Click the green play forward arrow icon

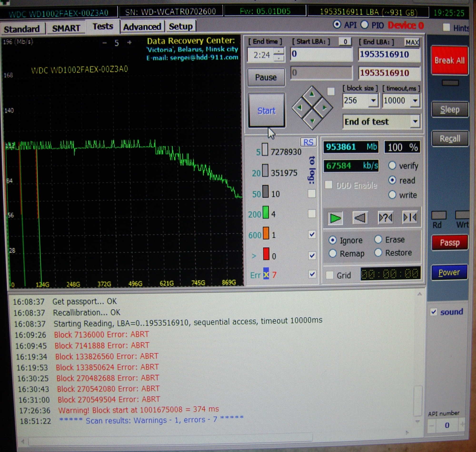point(335,218)
